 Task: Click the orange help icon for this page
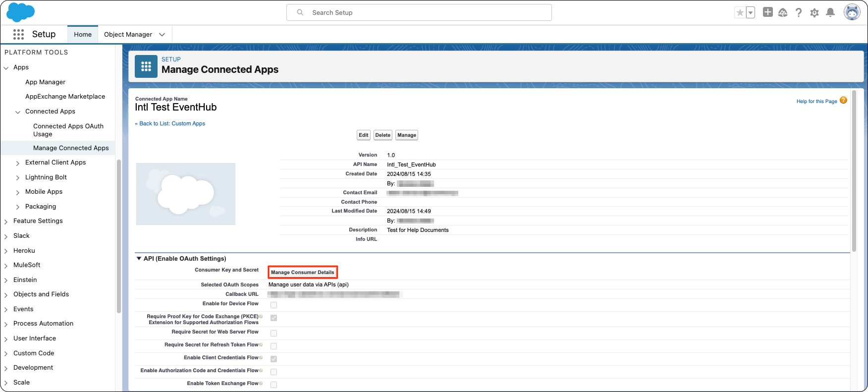843,100
